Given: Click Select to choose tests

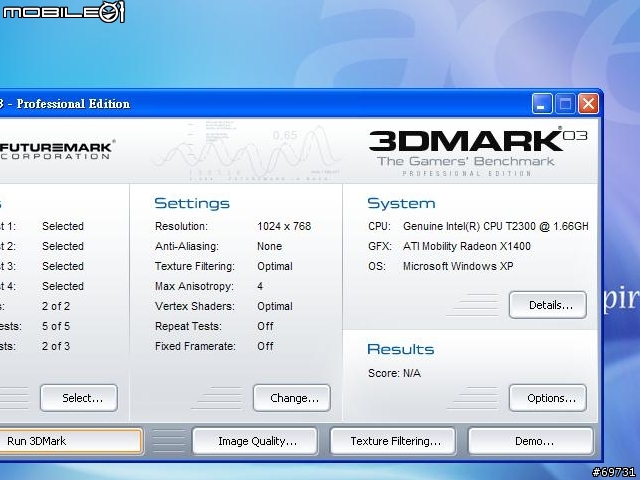Looking at the screenshot, I should 79,398.
